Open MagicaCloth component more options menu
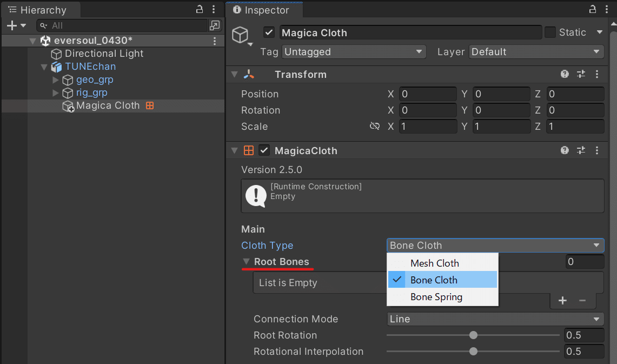 point(597,150)
